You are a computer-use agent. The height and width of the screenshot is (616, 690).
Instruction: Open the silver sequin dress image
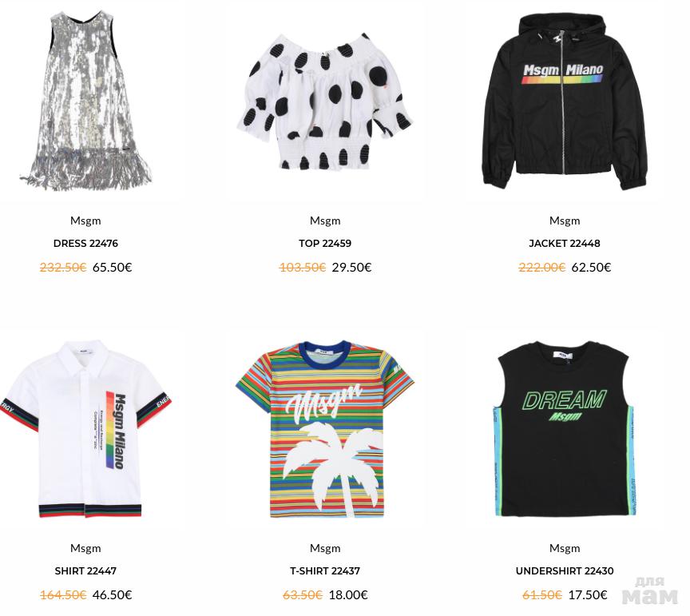pyautogui.click(x=85, y=101)
